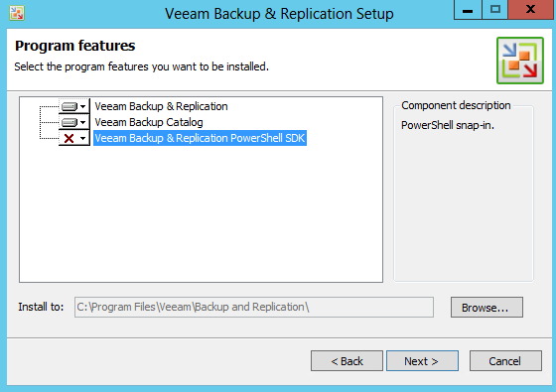Open the install options dropdown for PowerShell SDK

[83, 138]
